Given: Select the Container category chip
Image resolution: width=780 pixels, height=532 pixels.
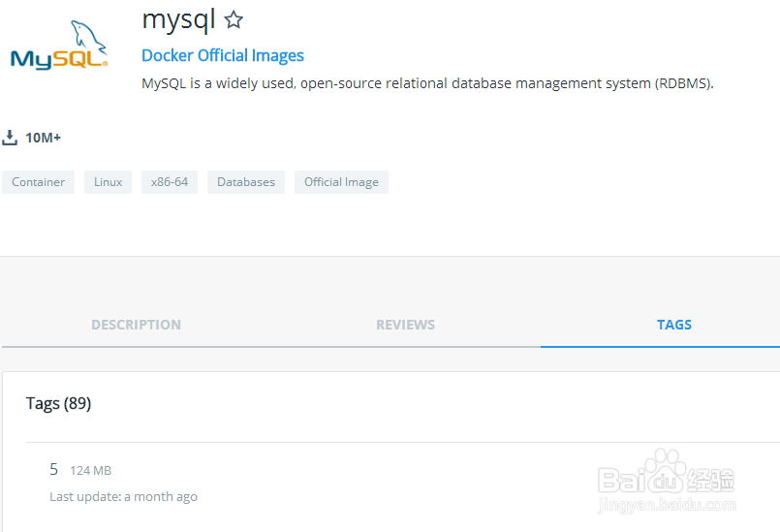Looking at the screenshot, I should 39,182.
